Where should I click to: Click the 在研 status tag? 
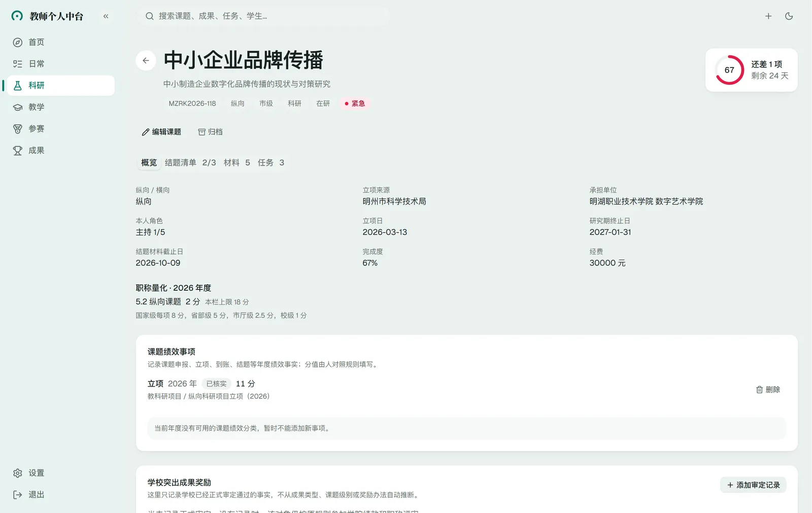pyautogui.click(x=323, y=104)
